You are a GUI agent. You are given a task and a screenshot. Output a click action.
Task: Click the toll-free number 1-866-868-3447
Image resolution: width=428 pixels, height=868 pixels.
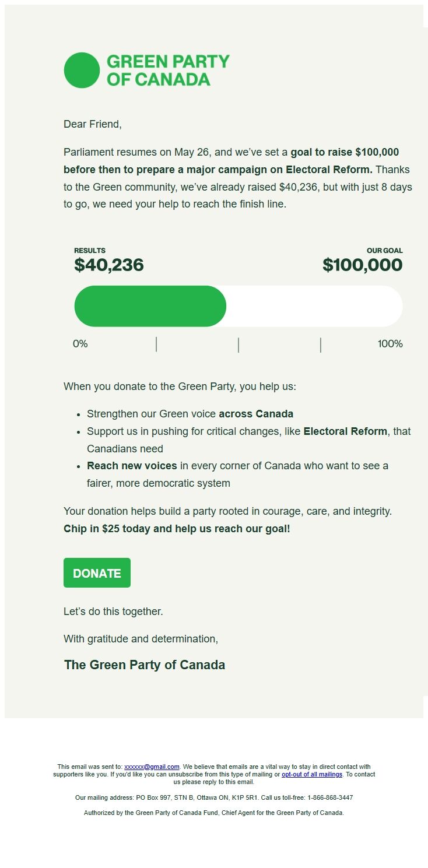[x=329, y=797]
